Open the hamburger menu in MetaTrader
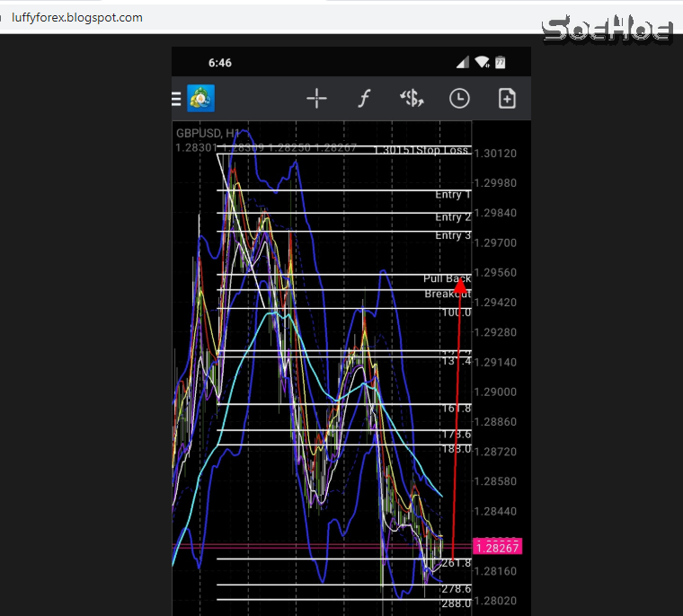 pyautogui.click(x=176, y=98)
